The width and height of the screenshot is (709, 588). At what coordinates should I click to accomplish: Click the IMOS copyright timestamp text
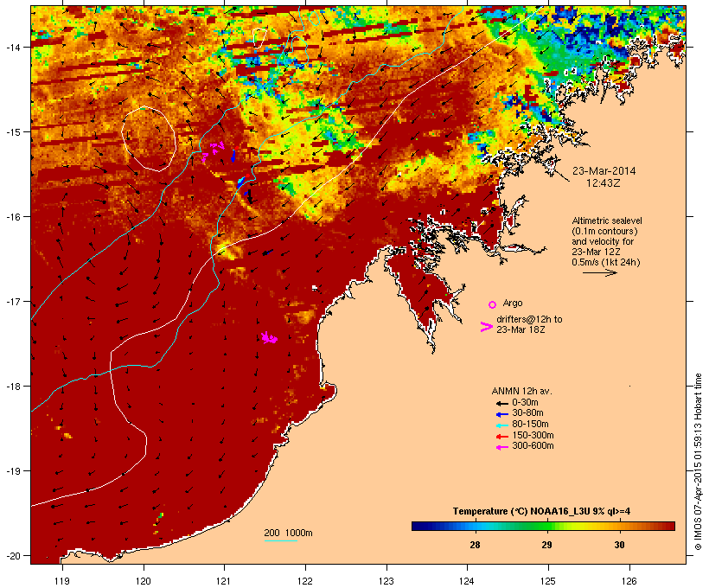tap(698, 462)
